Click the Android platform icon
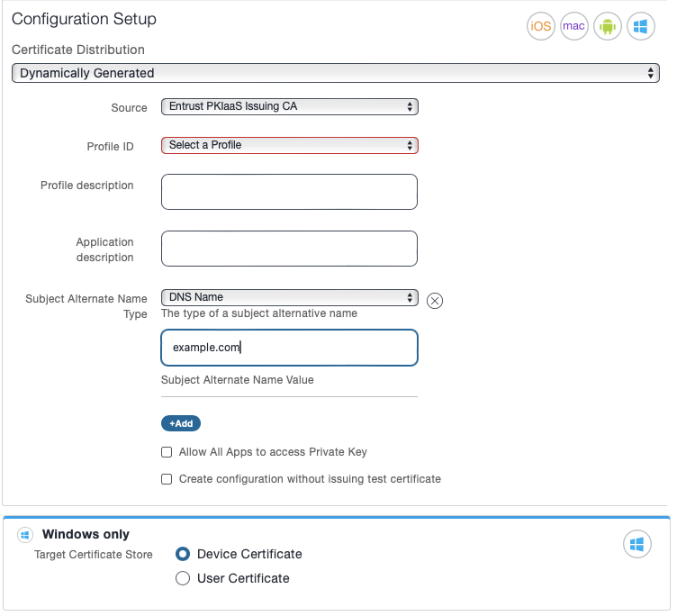The height and width of the screenshot is (616, 677). pos(607,26)
